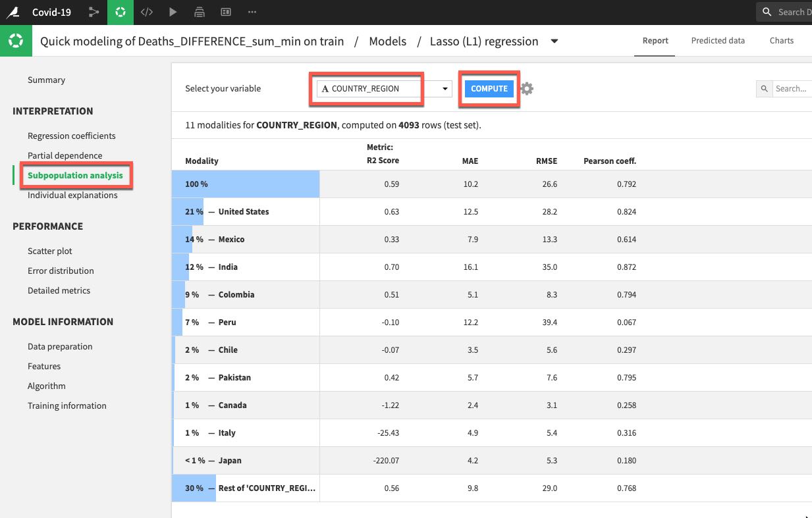The image size is (812, 518).
Task: Open the COUNTRY_REGION variable dropdown
Action: 384,89
